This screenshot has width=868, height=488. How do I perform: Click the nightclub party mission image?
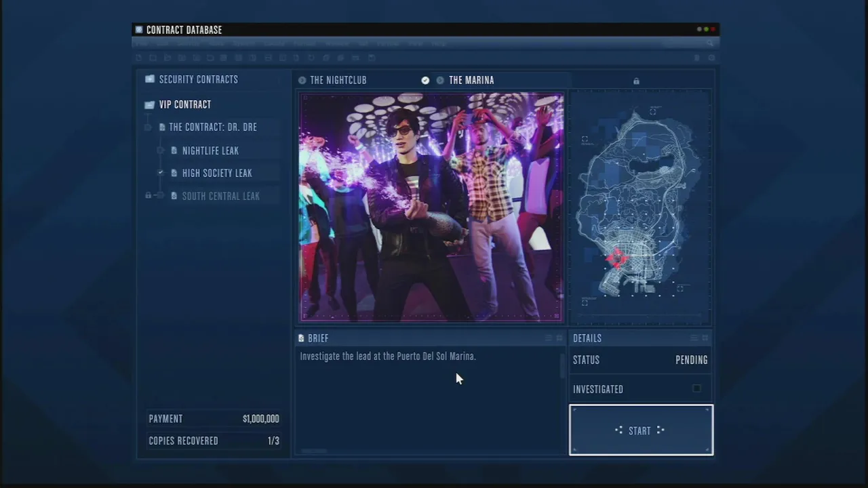(431, 207)
